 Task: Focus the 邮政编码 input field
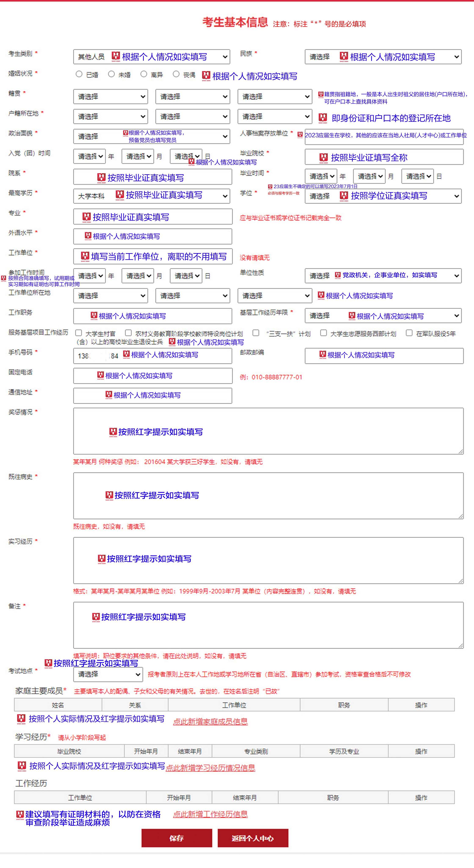384,356
